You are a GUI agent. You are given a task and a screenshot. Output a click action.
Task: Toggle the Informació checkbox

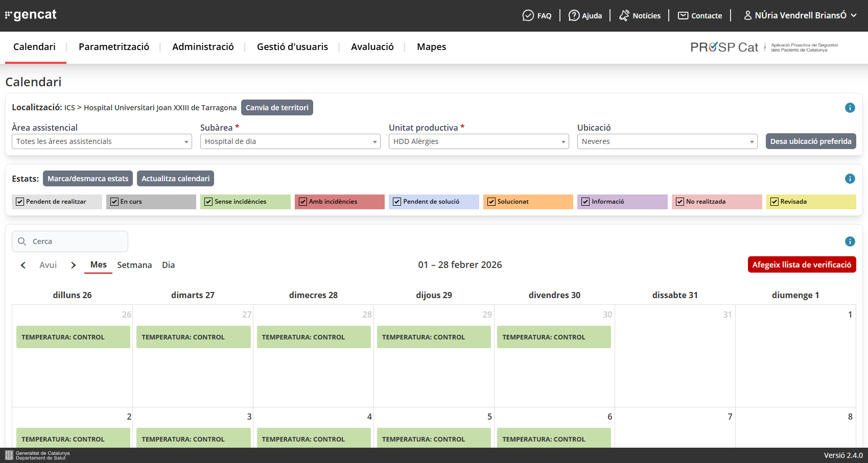click(x=585, y=202)
